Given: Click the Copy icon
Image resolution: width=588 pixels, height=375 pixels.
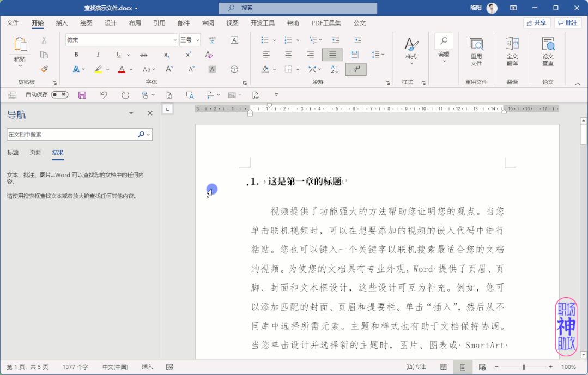Looking at the screenshot, I should (44, 55).
